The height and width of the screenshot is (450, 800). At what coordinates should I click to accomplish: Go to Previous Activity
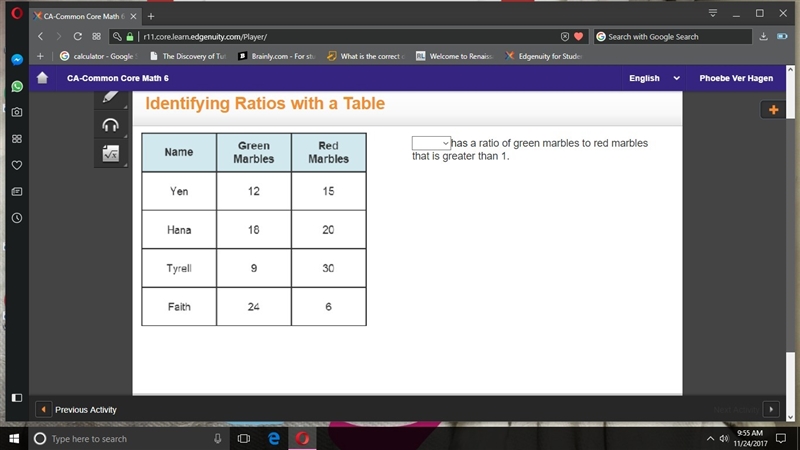pos(77,410)
